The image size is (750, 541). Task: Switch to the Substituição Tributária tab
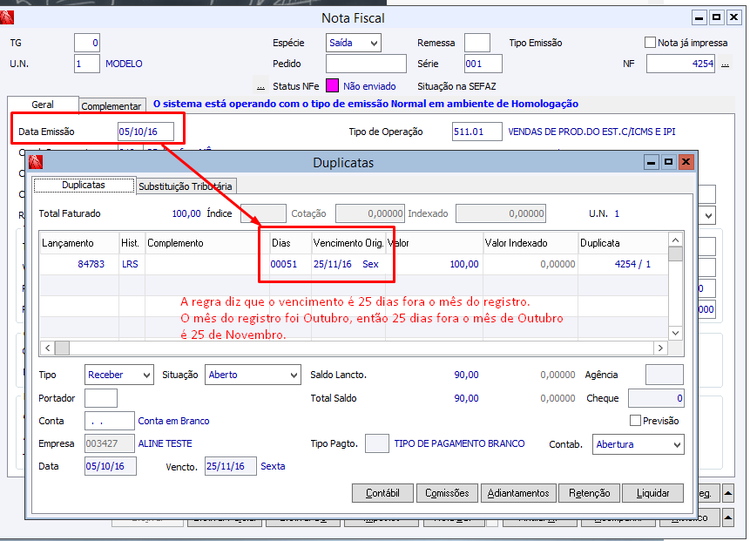[185, 186]
